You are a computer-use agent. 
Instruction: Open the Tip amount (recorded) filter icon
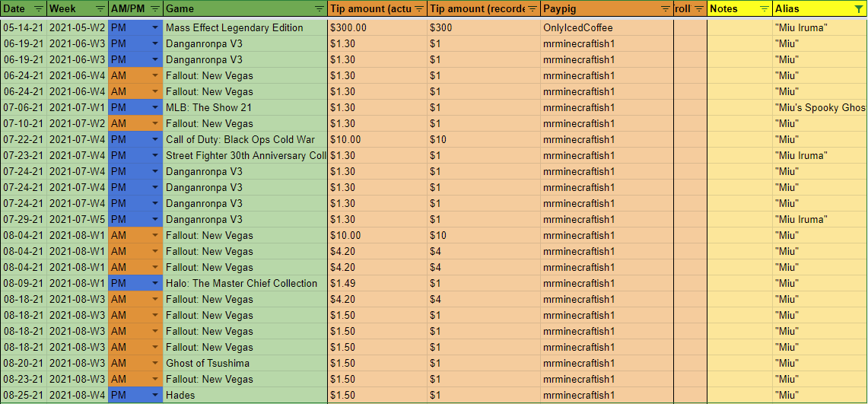click(x=533, y=9)
